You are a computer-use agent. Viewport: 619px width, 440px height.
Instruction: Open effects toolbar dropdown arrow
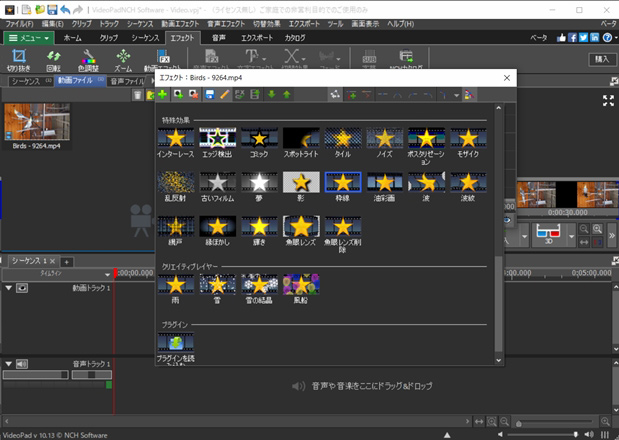coord(456,95)
